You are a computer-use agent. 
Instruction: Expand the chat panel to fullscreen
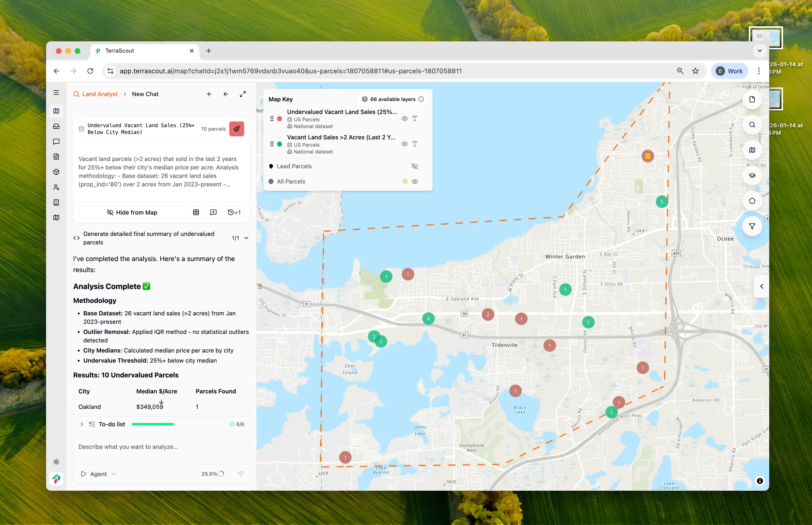[243, 94]
